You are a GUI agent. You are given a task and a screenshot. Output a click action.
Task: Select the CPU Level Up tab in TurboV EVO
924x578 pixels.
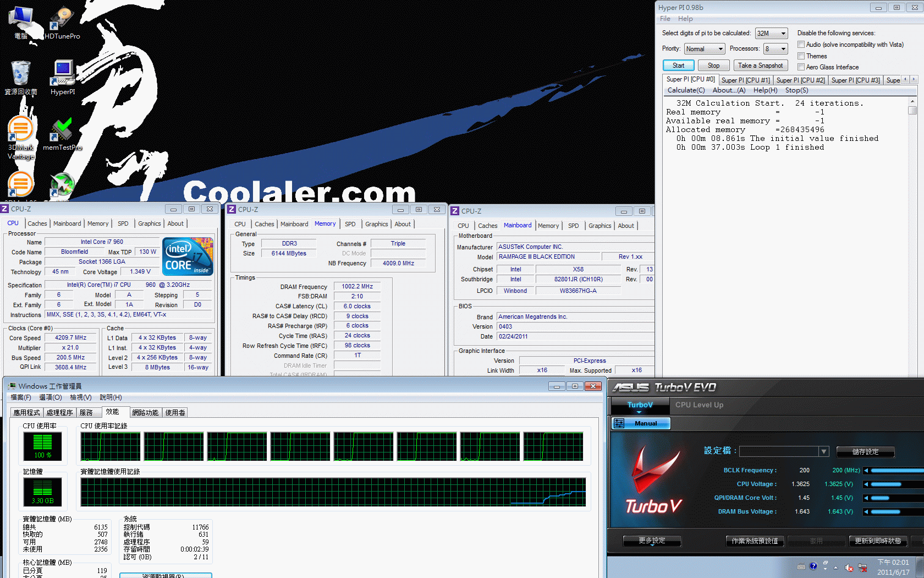[x=699, y=405]
